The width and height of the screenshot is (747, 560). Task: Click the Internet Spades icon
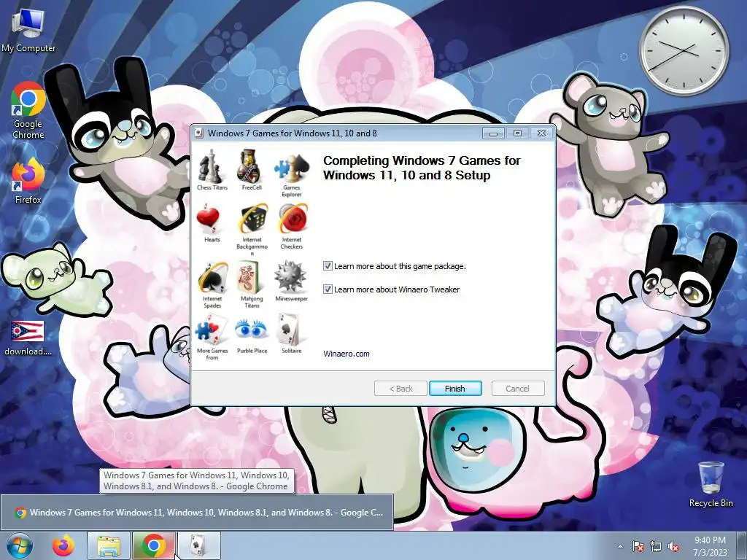pos(212,278)
